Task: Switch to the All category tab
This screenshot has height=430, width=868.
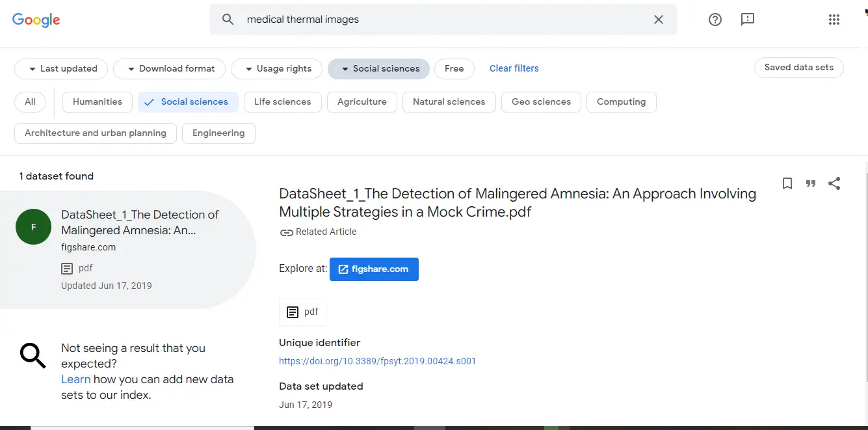Action: tap(30, 101)
